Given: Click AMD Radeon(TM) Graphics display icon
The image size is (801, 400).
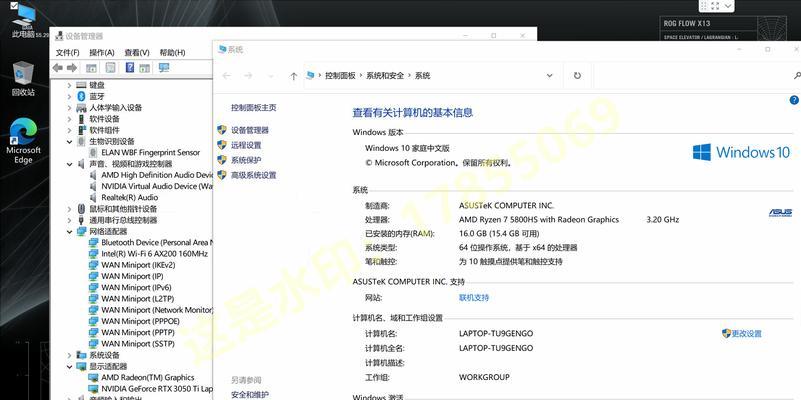Looking at the screenshot, I should pos(93,378).
